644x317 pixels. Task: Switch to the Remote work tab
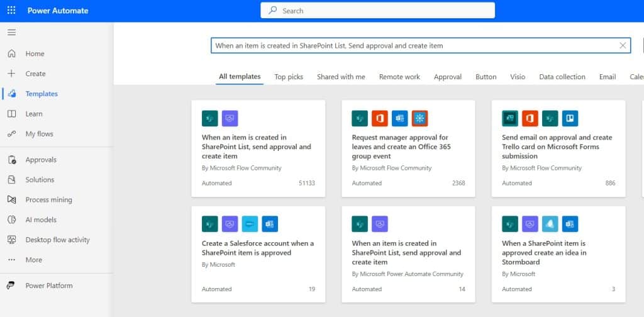(x=399, y=77)
